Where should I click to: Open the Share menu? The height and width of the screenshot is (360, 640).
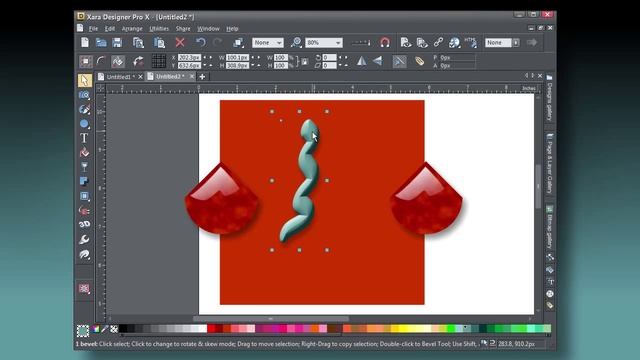[x=183, y=29]
